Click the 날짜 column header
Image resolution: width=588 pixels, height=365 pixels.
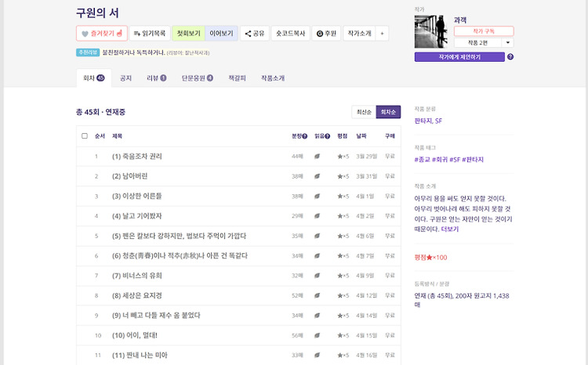tap(361, 136)
